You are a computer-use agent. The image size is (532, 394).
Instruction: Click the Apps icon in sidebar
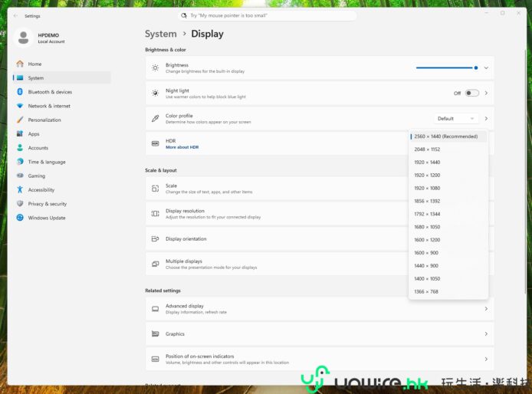[20, 133]
